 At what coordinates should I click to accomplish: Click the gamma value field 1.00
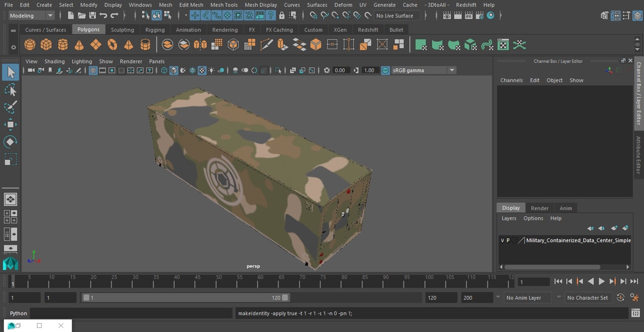(x=370, y=70)
